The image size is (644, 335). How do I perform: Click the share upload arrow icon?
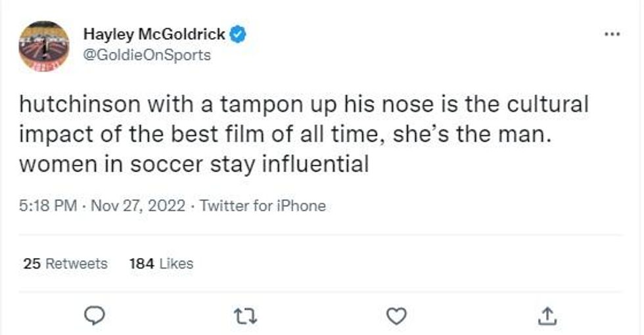click(x=545, y=316)
